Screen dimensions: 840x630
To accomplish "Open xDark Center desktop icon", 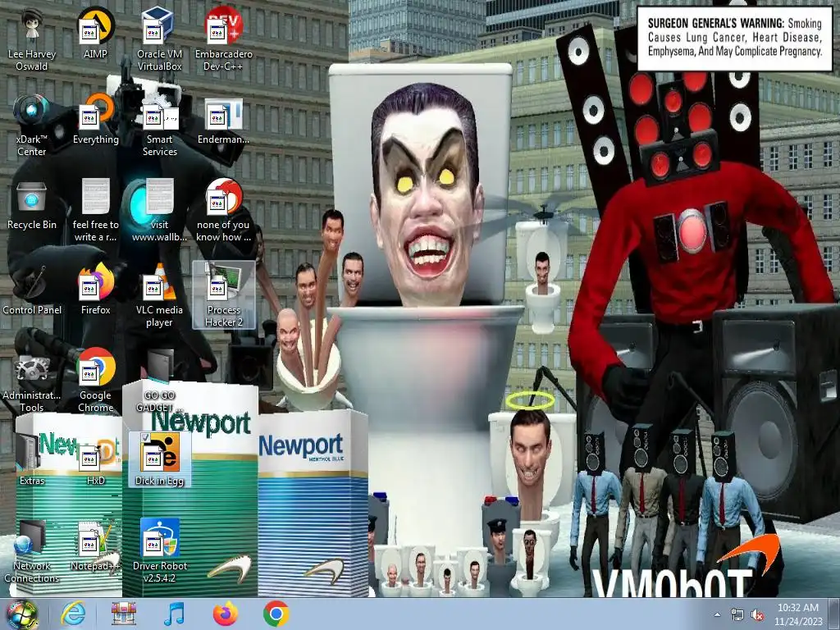I will [32, 125].
